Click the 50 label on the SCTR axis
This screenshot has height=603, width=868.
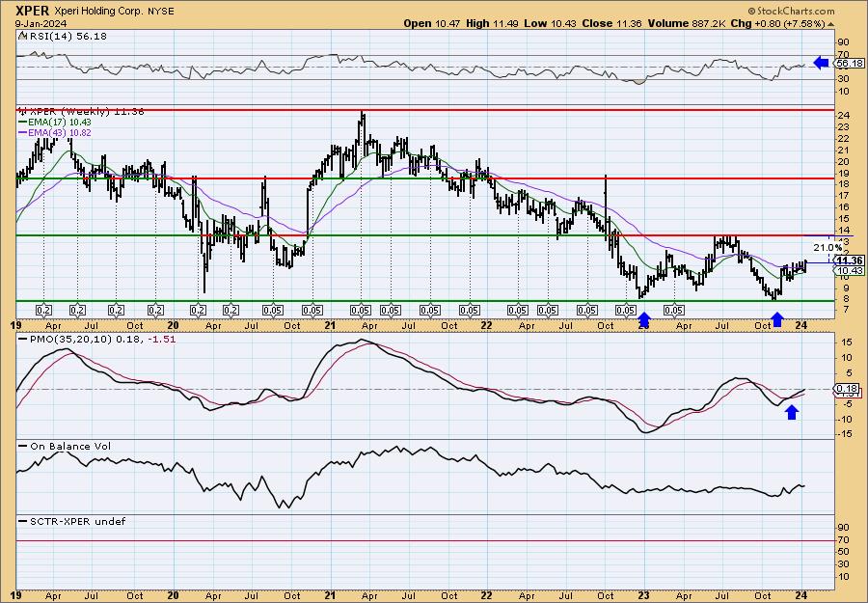coord(842,552)
